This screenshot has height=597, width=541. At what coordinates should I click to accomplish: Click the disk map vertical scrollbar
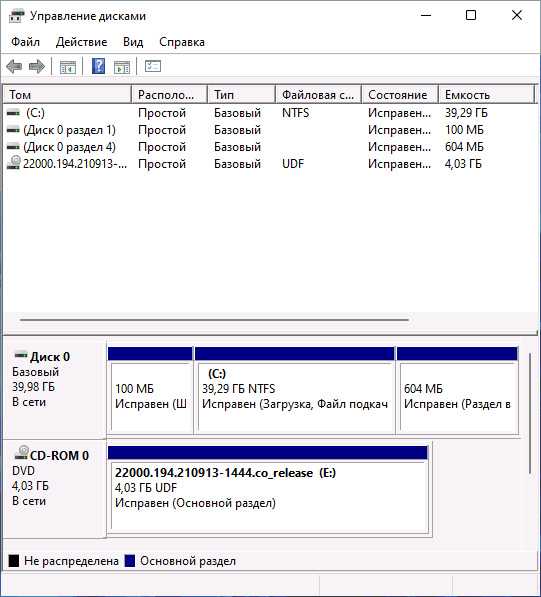pos(530,414)
